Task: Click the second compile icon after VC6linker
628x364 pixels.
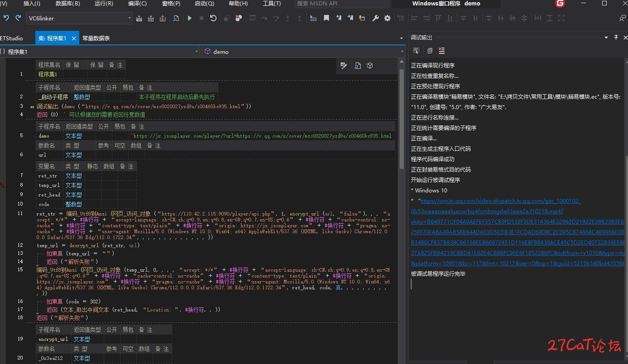Action: 151,19
